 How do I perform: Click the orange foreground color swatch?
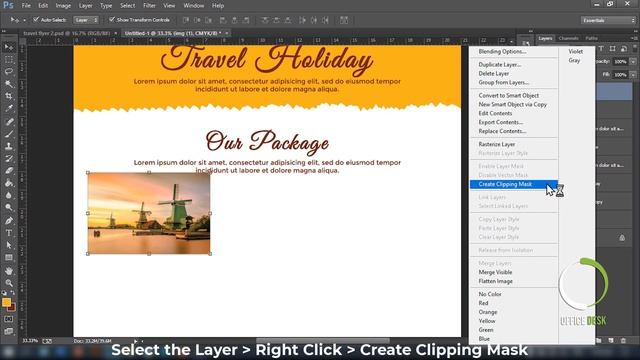[x=6, y=302]
